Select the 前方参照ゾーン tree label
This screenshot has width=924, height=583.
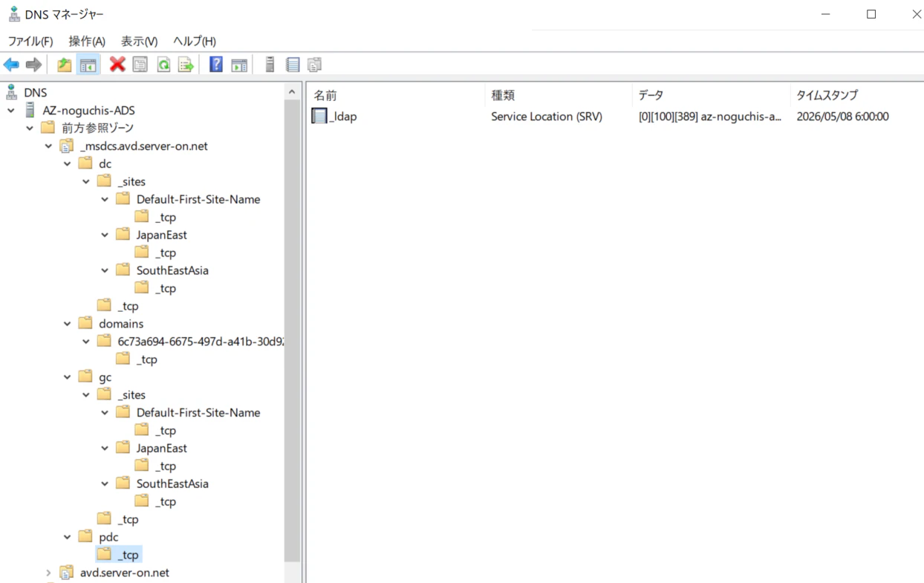[97, 128]
